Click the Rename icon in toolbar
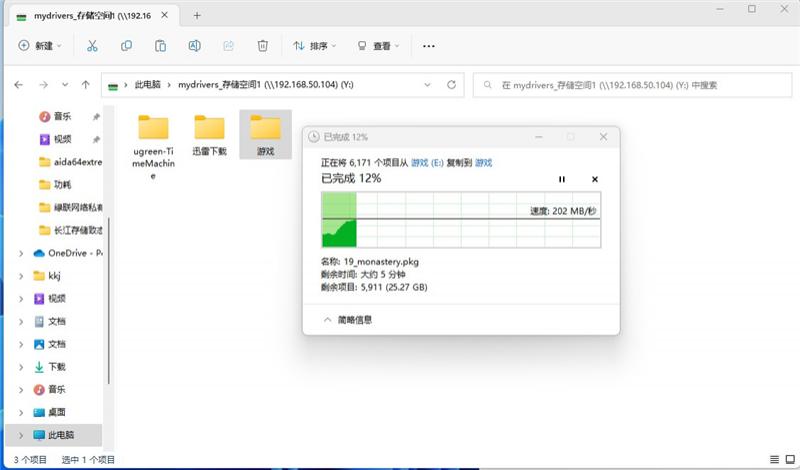Screen dimensions: 800x470 click(194, 46)
